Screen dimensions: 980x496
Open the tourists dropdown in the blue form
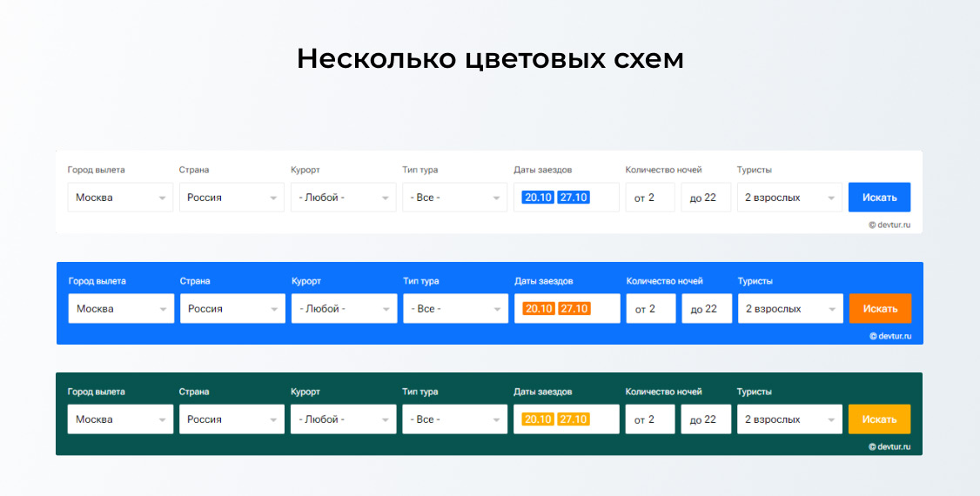pos(789,309)
